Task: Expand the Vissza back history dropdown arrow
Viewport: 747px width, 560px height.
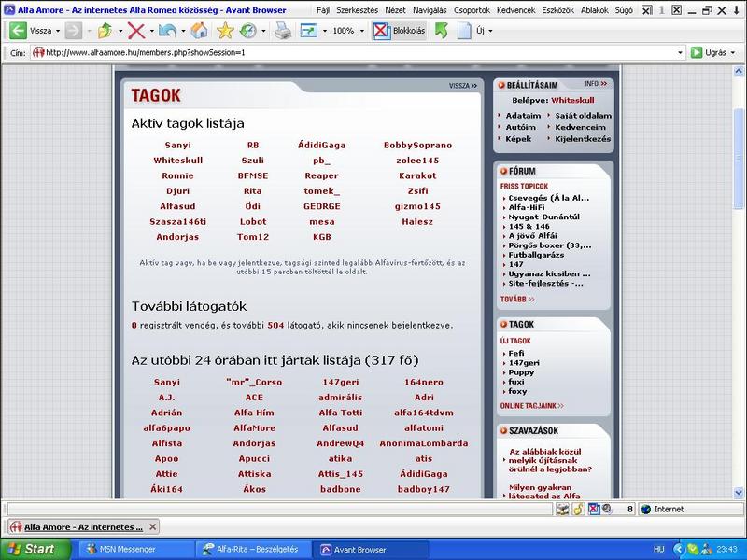Action: coord(58,30)
